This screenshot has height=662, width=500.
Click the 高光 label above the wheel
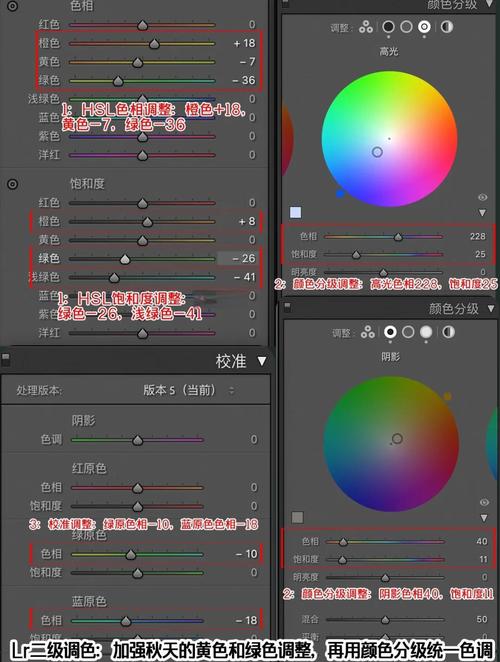click(389, 52)
